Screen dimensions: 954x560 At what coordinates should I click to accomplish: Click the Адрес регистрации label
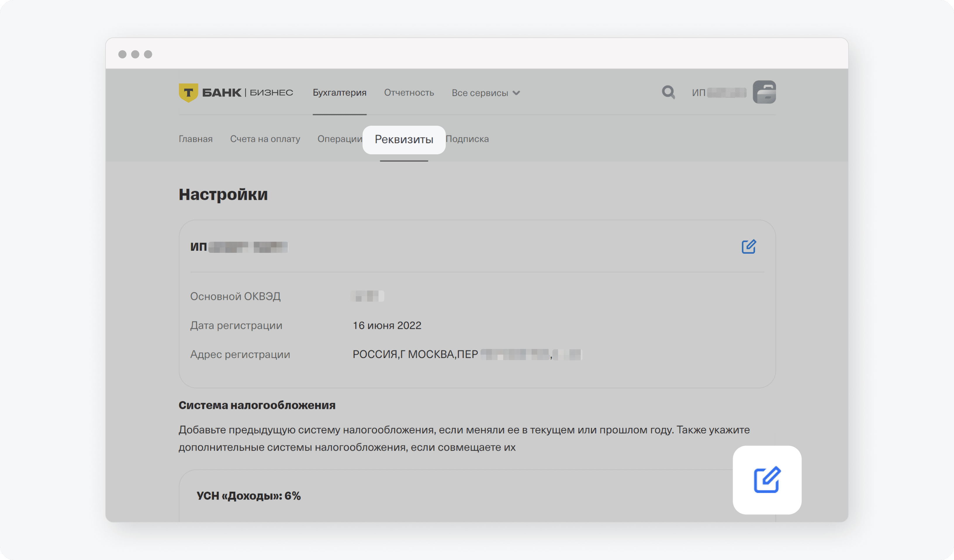[240, 355]
